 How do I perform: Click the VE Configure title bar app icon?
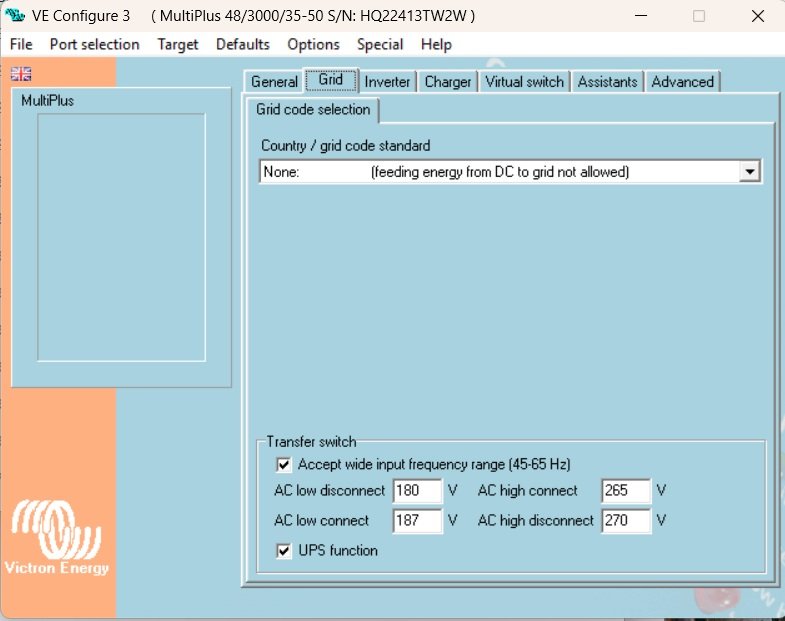(15, 15)
